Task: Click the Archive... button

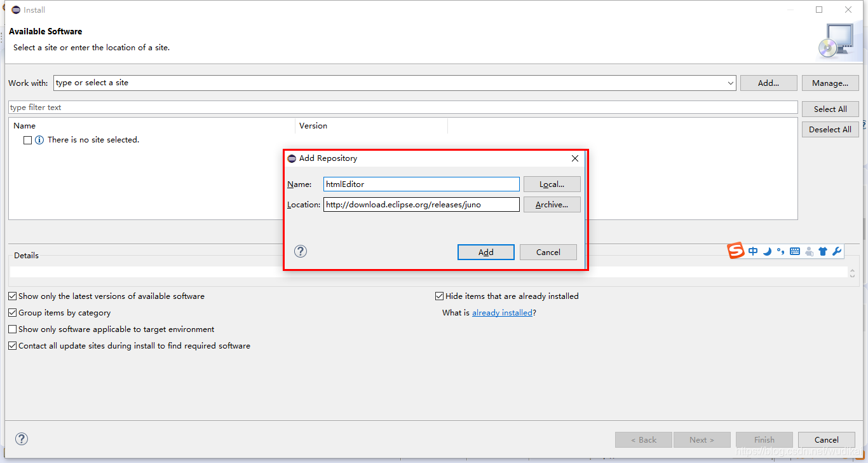Action: 552,205
